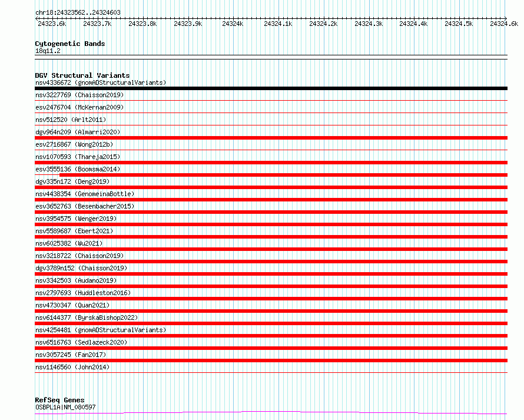This screenshot has height=420, width=524.
Task: Open variant nsv1146560 (John2014)
Action: tap(72, 367)
